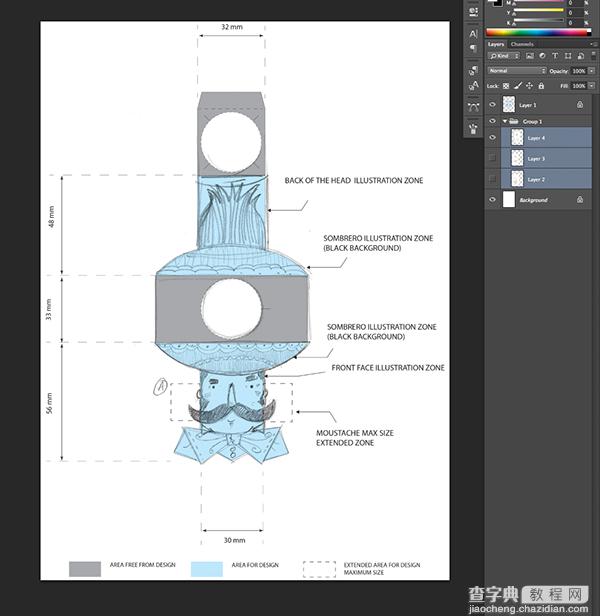600x616 pixels.
Task: Lock transparent pixels icon
Action: (506, 86)
